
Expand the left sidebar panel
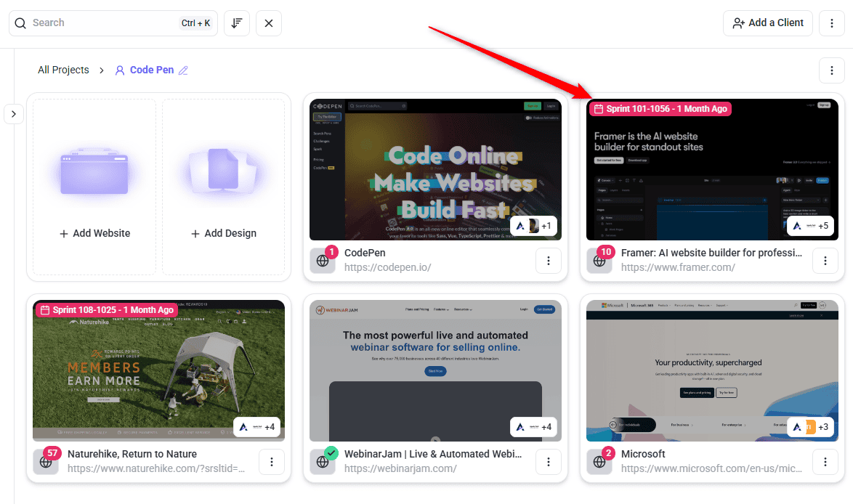coord(14,114)
